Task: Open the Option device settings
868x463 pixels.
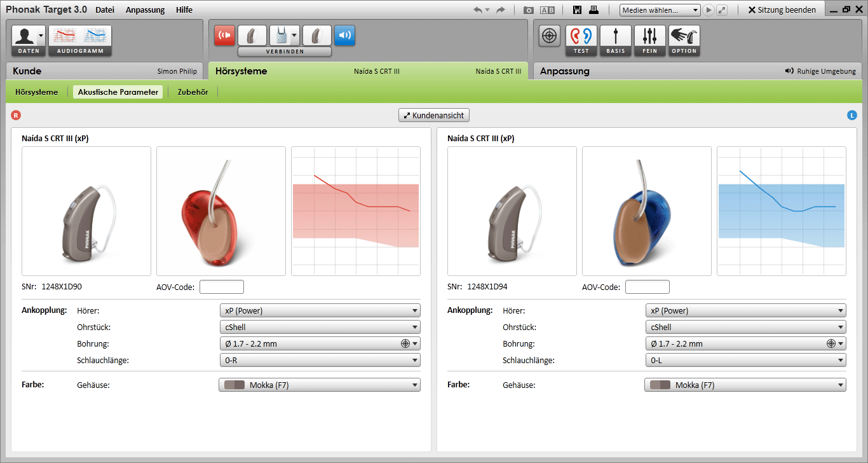Action: pos(684,41)
